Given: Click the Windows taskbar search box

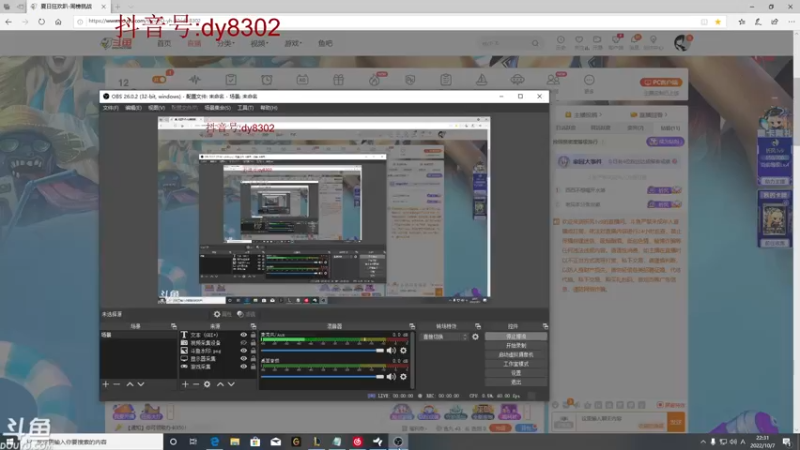Looking at the screenshot, I should [x=92, y=441].
